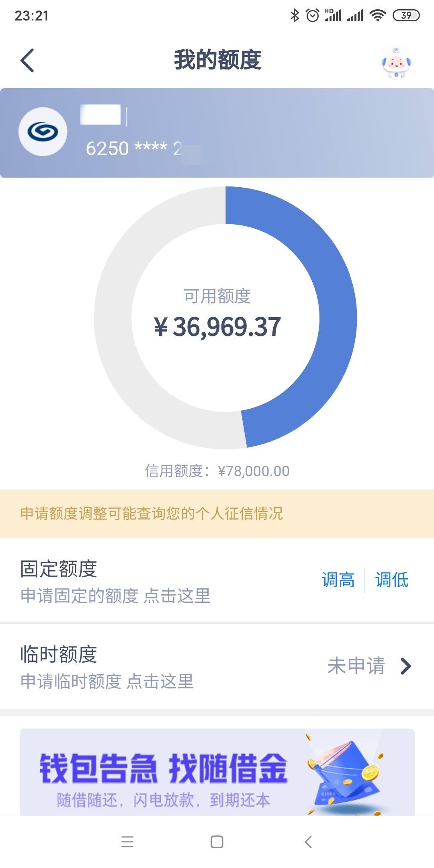Tap the Wi-Fi status icon
Screen dimensions: 434x868
pos(377,16)
